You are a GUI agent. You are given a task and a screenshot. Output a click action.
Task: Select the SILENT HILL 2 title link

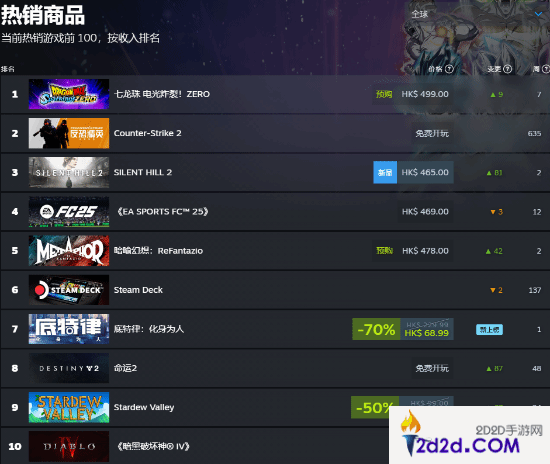(143, 173)
